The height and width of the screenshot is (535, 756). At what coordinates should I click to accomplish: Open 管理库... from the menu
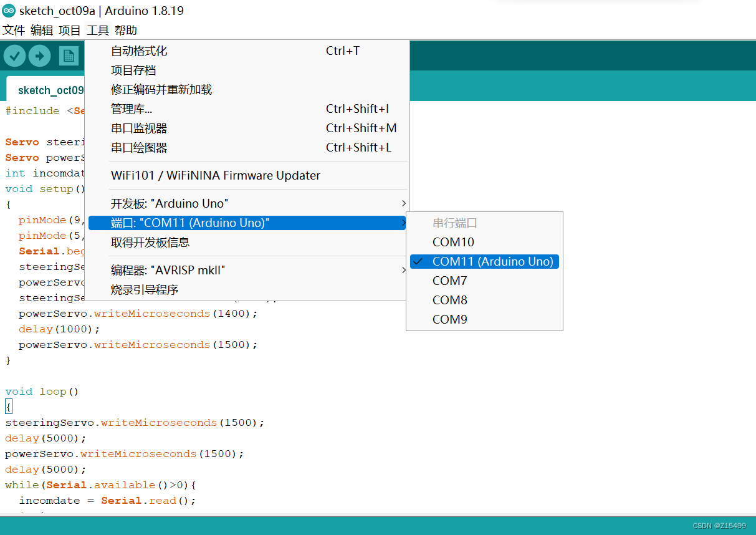coord(247,109)
